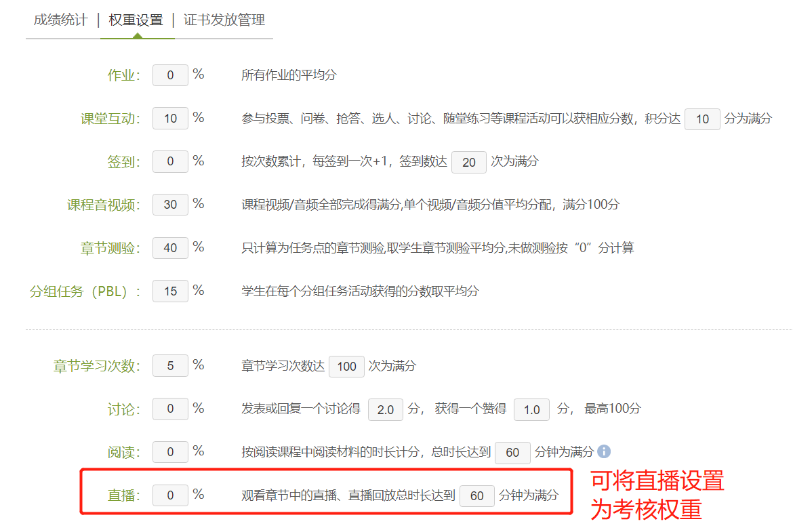Click the info icon beside reading duration
Image resolution: width=793 pixels, height=532 pixels.
(x=604, y=451)
